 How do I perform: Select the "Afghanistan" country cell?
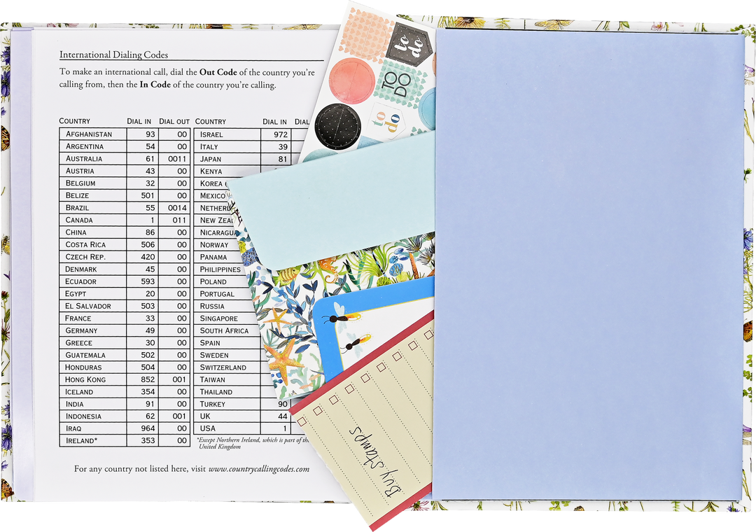point(93,134)
